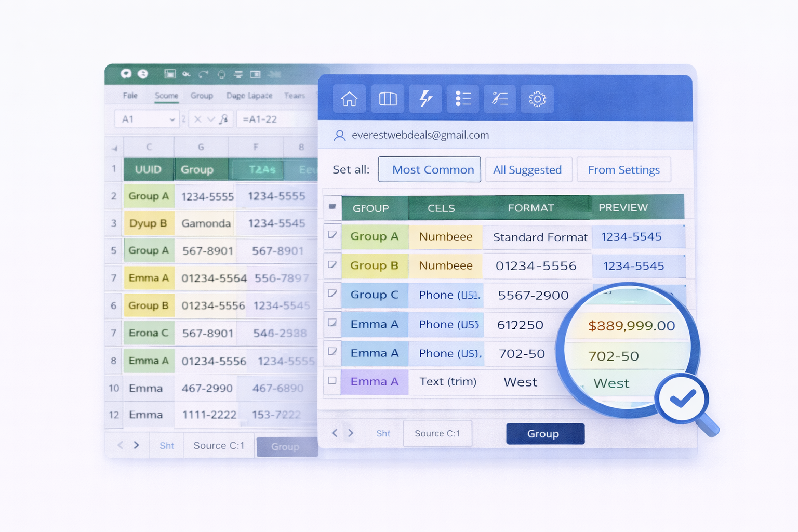Open the settings gear icon
Screen dimensions: 798x532
pos(537,99)
